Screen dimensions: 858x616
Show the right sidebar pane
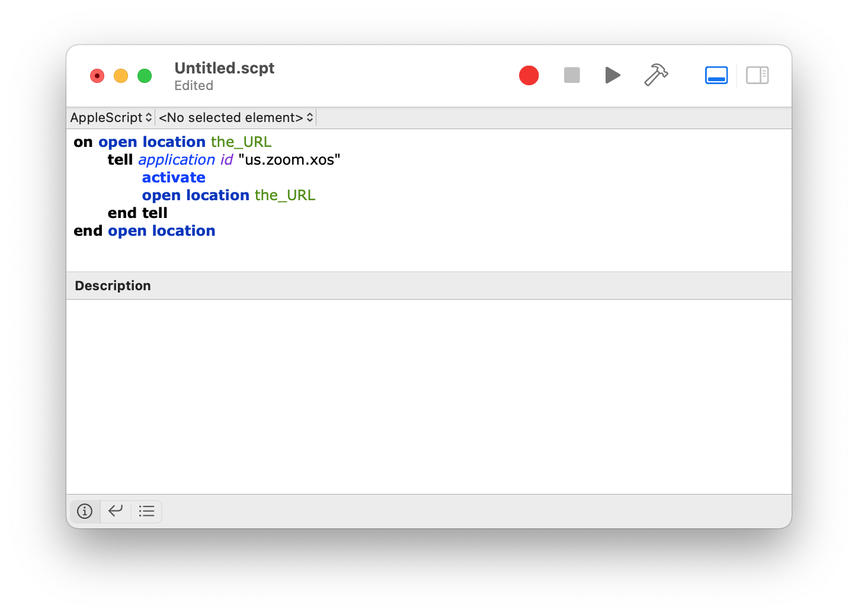(x=757, y=75)
